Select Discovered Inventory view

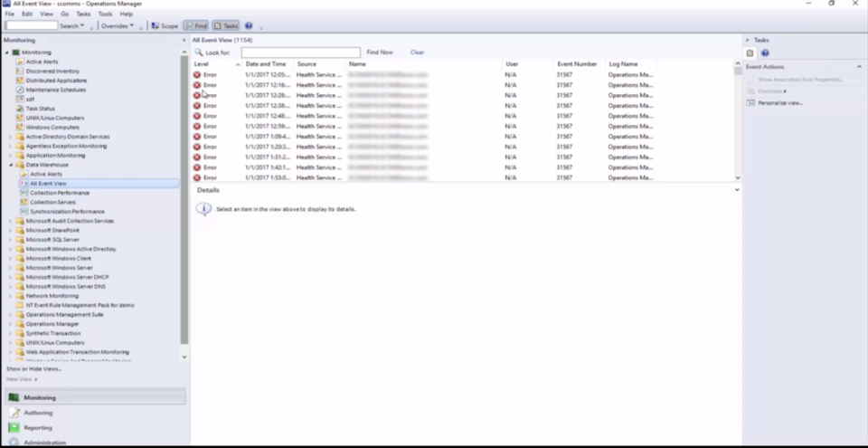[x=52, y=71]
